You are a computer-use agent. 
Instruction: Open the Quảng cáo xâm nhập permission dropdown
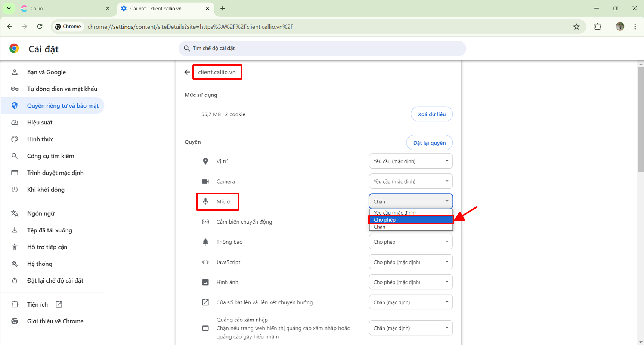(x=411, y=328)
